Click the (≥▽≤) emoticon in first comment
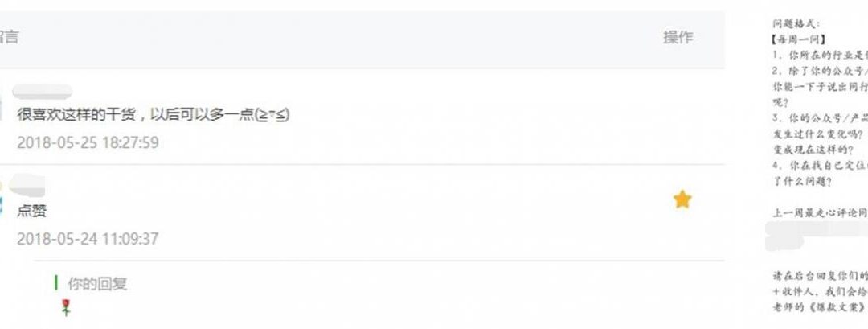The height and width of the screenshot is (329, 868). point(273,115)
